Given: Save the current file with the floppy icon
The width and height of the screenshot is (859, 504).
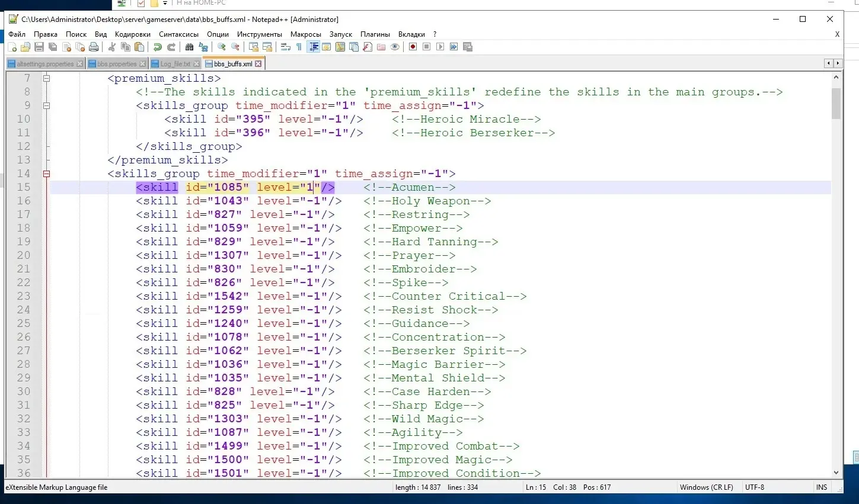Looking at the screenshot, I should (39, 47).
